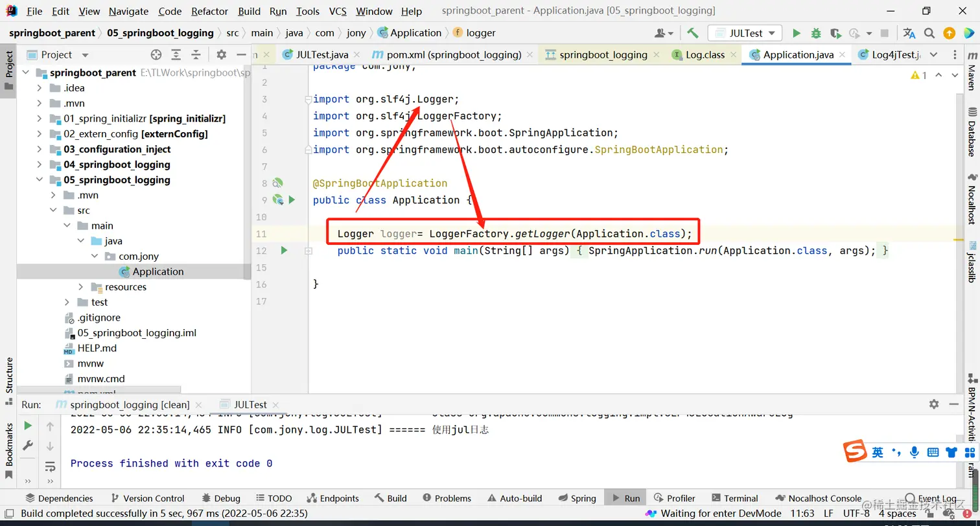
Task: Click the run gutter icon beside main method
Action: [x=283, y=250]
